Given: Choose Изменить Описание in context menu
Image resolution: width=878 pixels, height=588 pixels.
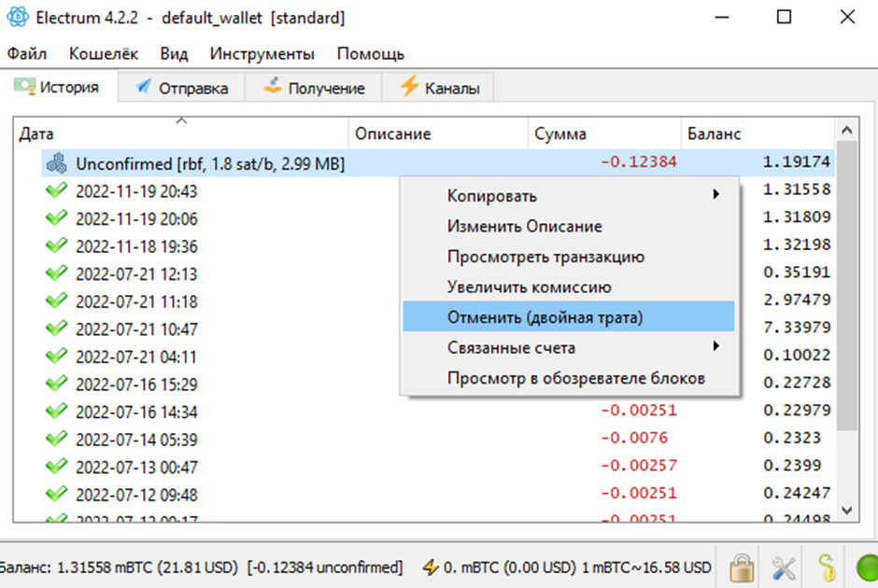Looking at the screenshot, I should (569, 226).
